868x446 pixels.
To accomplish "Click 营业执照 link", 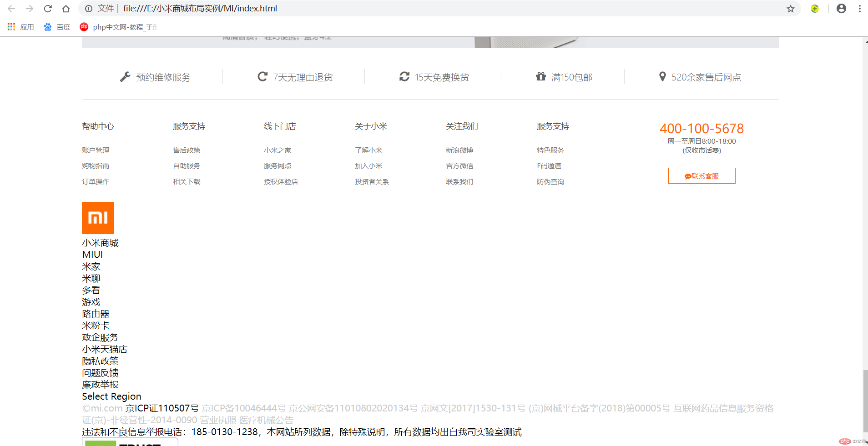I will pyautogui.click(x=218, y=420).
